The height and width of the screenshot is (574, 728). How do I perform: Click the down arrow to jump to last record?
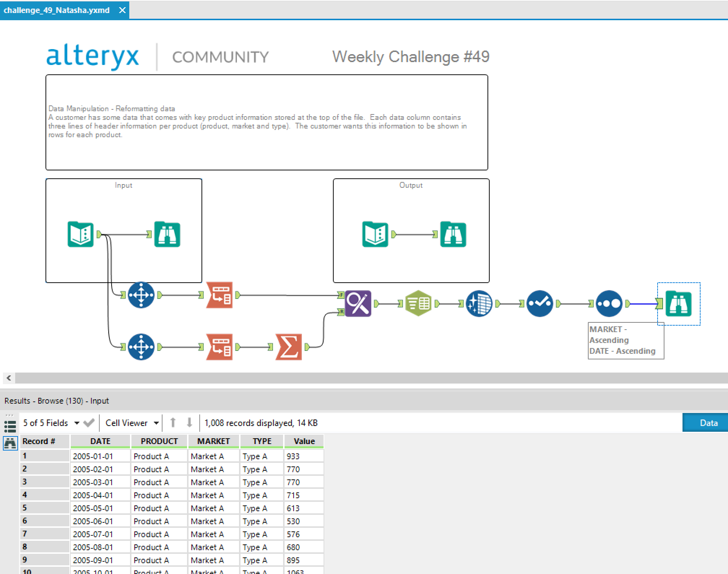189,422
